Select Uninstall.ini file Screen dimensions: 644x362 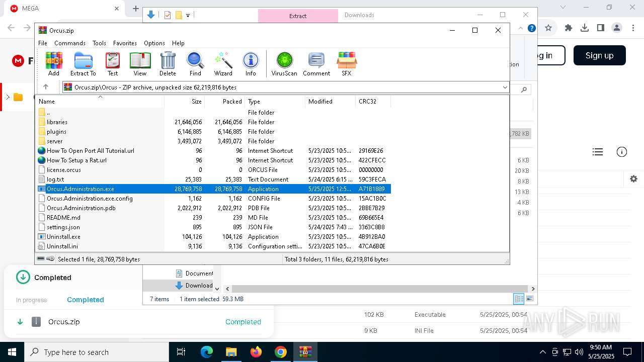tap(213, 246)
